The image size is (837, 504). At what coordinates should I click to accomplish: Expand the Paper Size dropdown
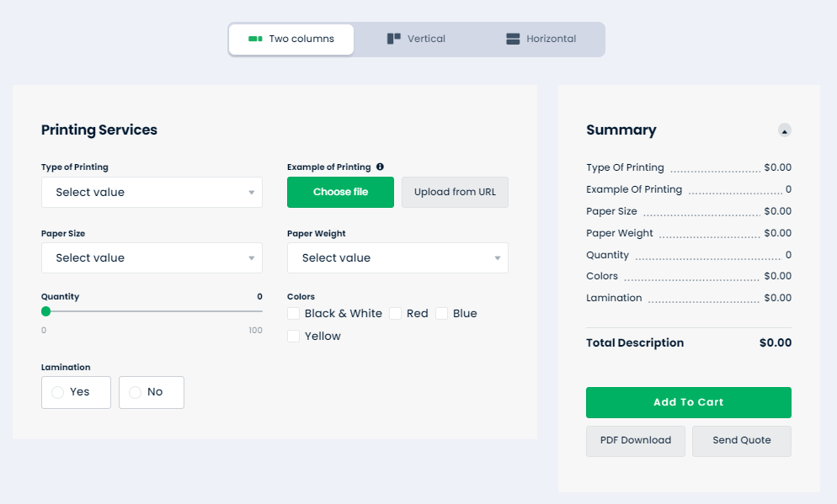click(x=152, y=257)
